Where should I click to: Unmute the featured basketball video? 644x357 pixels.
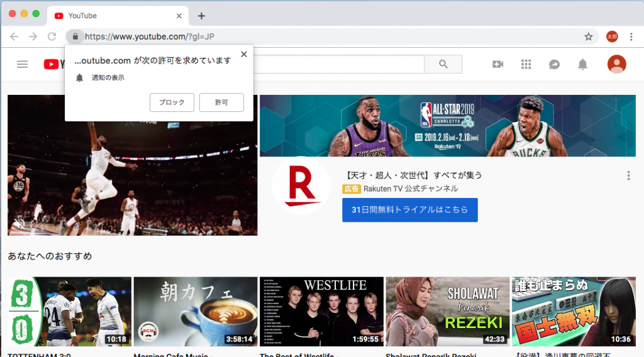19,223
